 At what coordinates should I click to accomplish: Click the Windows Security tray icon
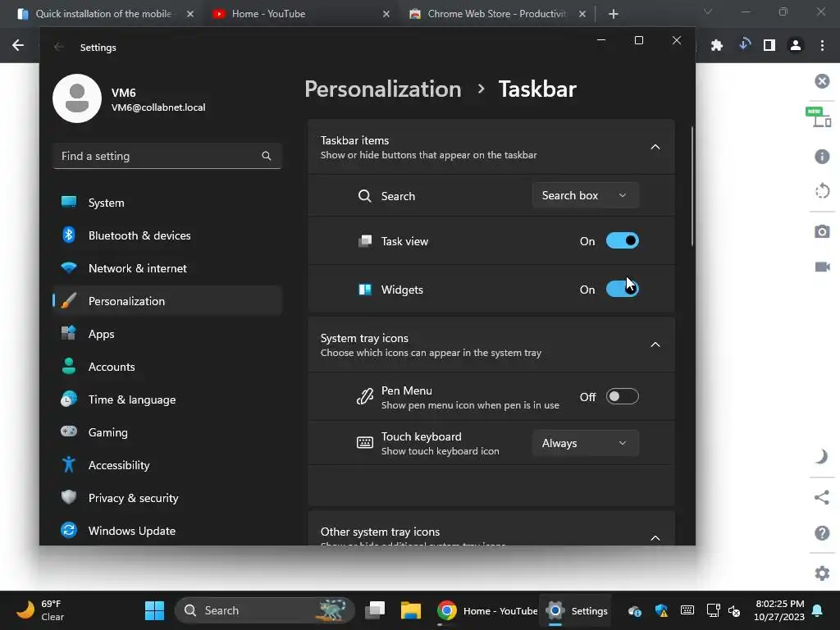[661, 610]
